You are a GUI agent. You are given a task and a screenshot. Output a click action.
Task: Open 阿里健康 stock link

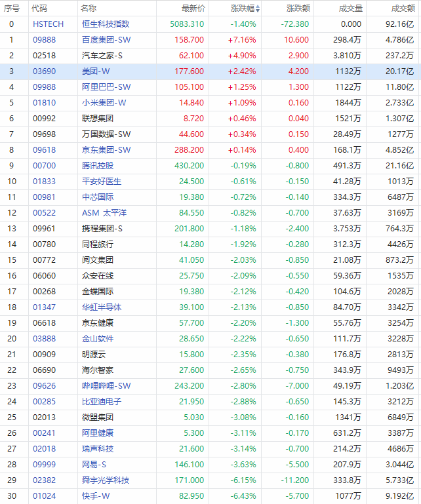coord(98,434)
